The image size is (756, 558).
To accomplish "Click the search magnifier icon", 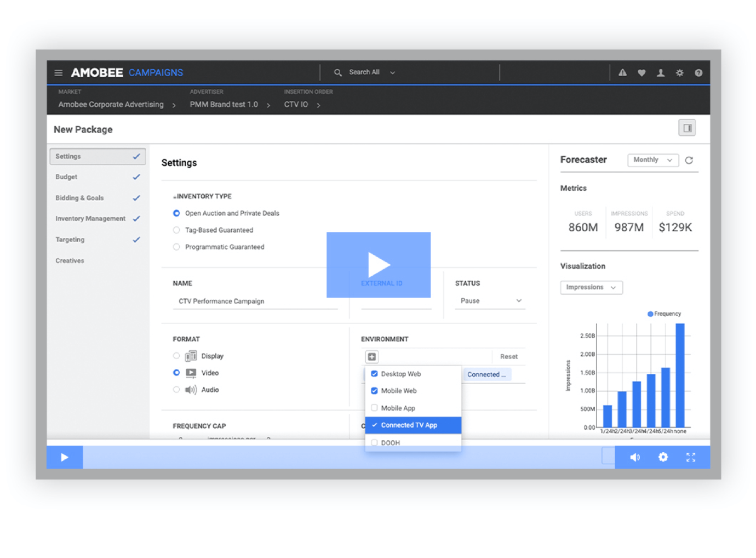I will [338, 72].
